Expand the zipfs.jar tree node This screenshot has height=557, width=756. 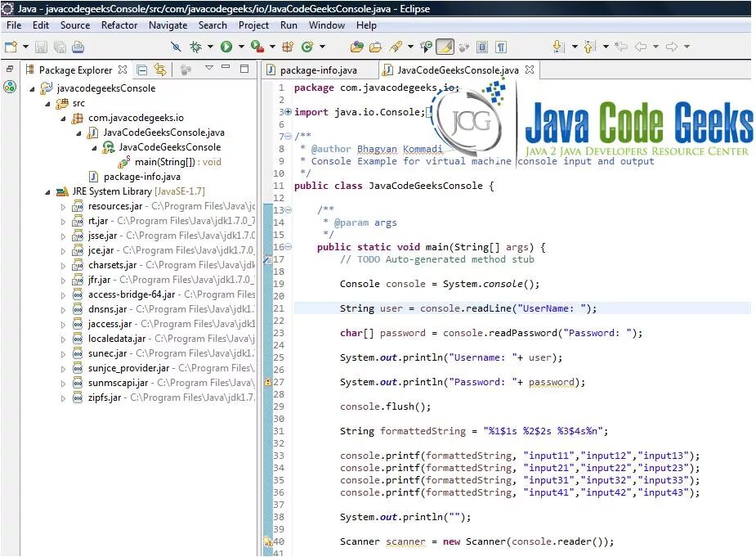point(63,398)
